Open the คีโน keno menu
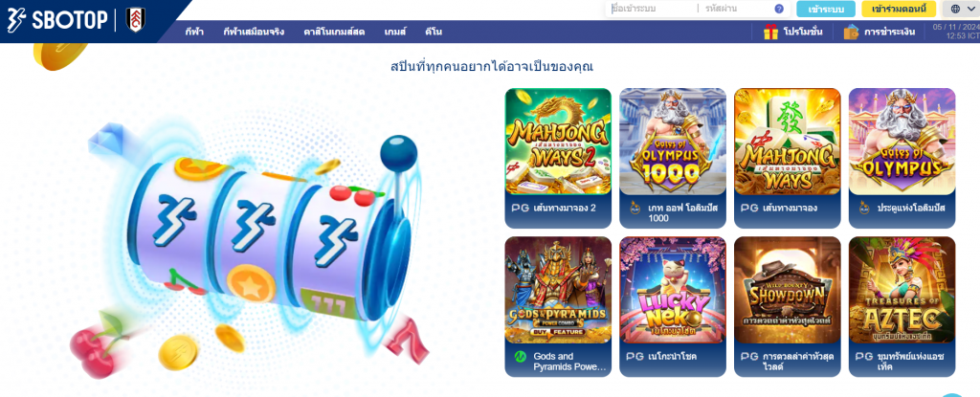Image resolution: width=980 pixels, height=397 pixels. [x=434, y=32]
